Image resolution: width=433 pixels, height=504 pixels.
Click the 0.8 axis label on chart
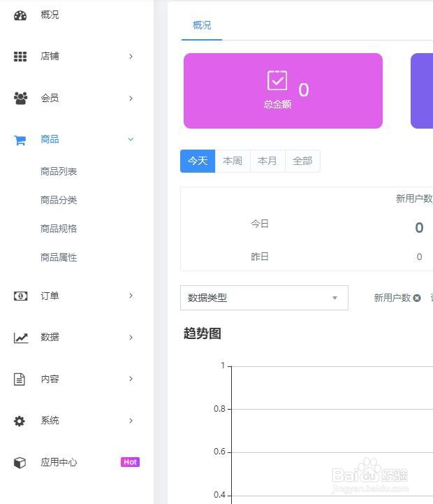point(220,409)
